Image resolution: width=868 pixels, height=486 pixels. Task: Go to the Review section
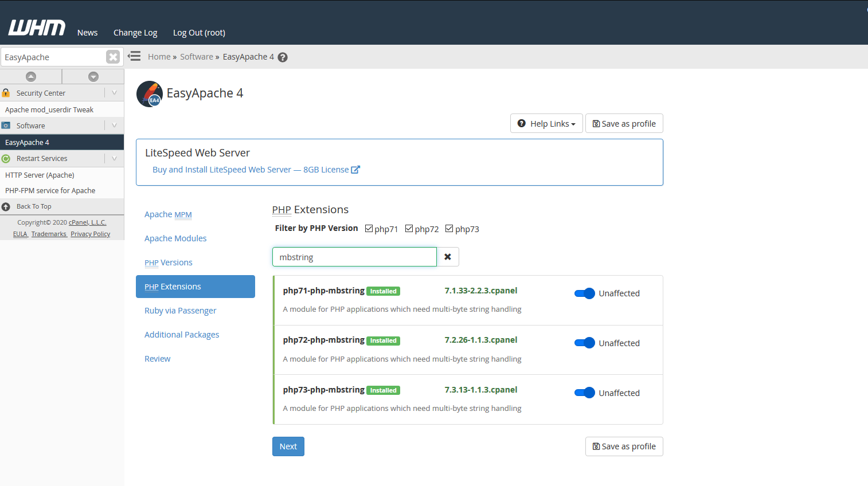tap(158, 359)
